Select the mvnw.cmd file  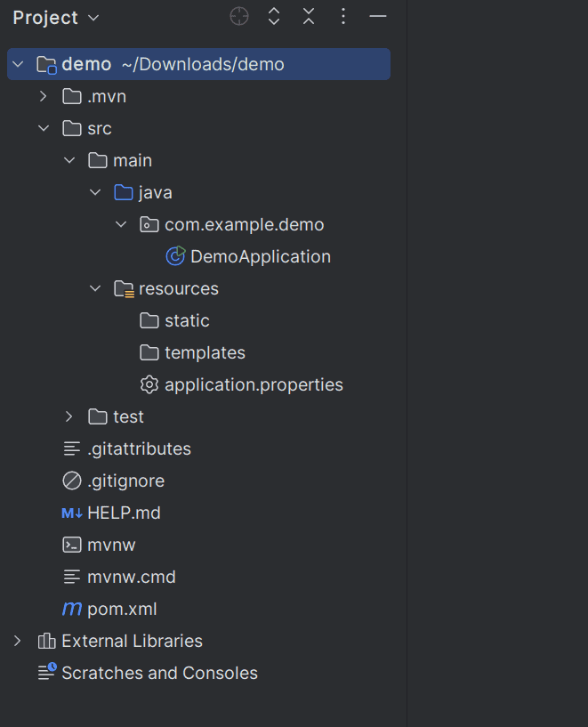pyautogui.click(x=131, y=577)
